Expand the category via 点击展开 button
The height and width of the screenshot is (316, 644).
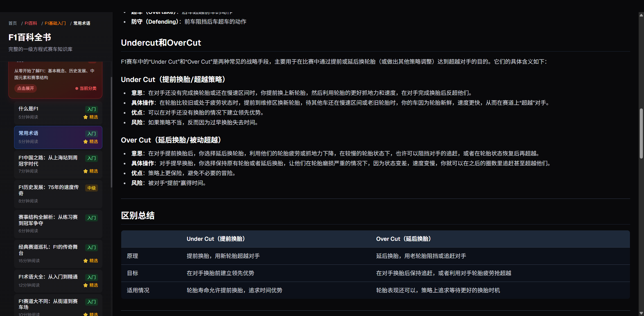(25, 88)
